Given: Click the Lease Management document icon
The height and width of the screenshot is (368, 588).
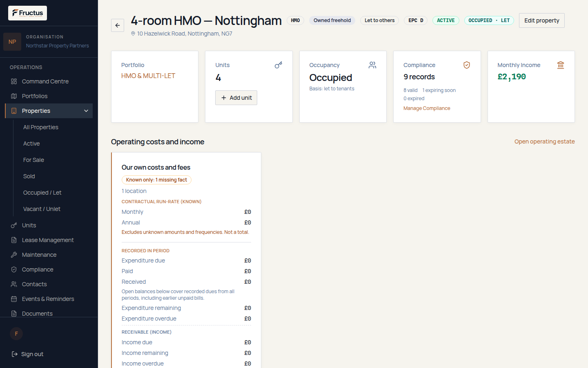Looking at the screenshot, I should pyautogui.click(x=14, y=240).
